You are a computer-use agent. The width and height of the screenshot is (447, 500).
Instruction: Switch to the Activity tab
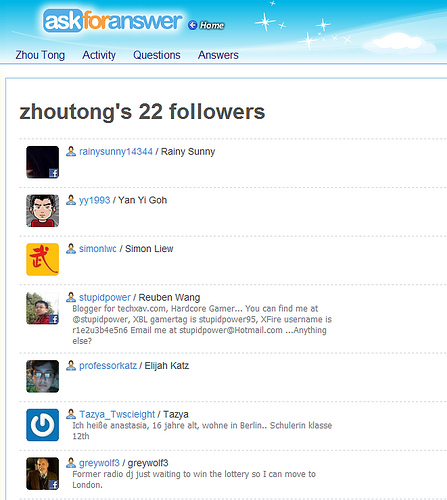click(x=99, y=55)
